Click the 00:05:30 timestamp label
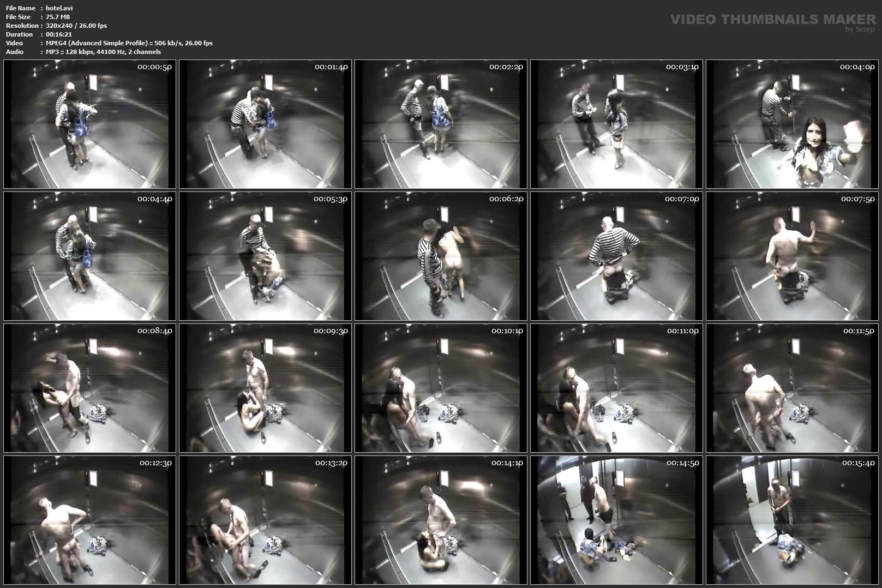Screen dimensions: 882x588 click(x=330, y=199)
